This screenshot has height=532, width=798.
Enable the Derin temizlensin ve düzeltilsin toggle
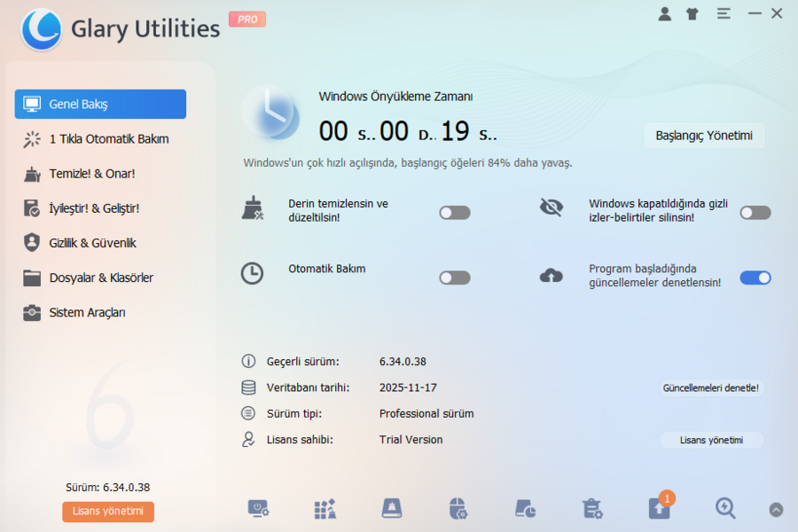click(x=454, y=212)
